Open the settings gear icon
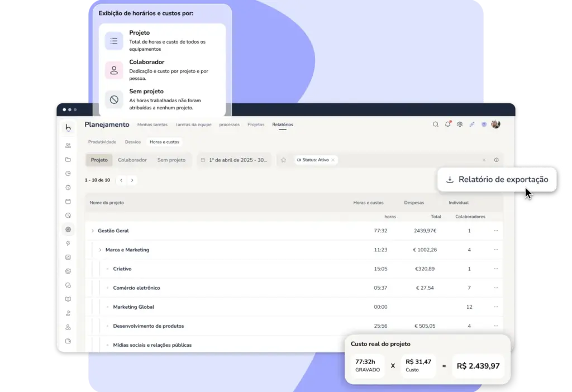This screenshot has width=572, height=392. pos(460,125)
